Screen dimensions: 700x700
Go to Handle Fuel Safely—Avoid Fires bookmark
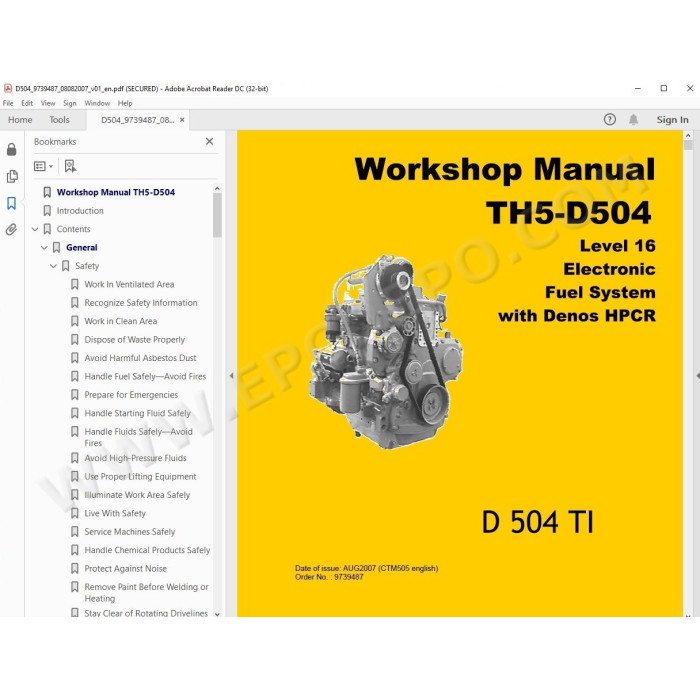[x=145, y=376]
